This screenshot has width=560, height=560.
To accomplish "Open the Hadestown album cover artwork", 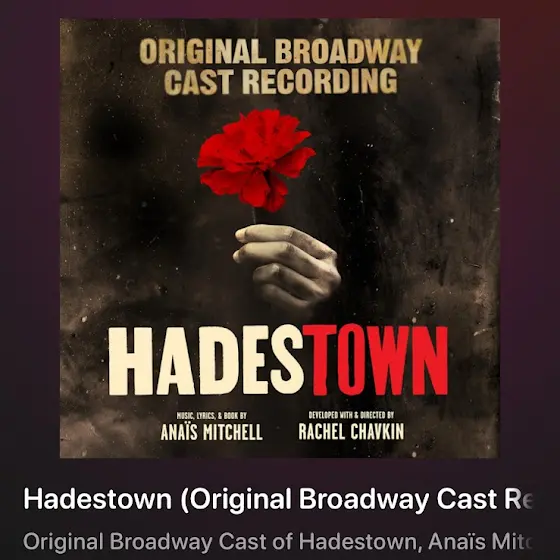I will click(280, 238).
